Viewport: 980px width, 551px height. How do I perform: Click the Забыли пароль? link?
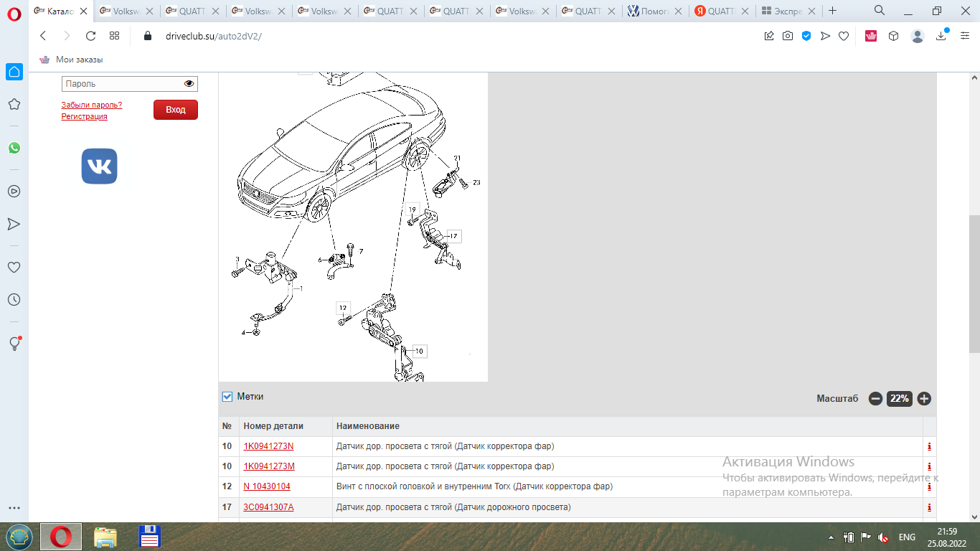(91, 105)
